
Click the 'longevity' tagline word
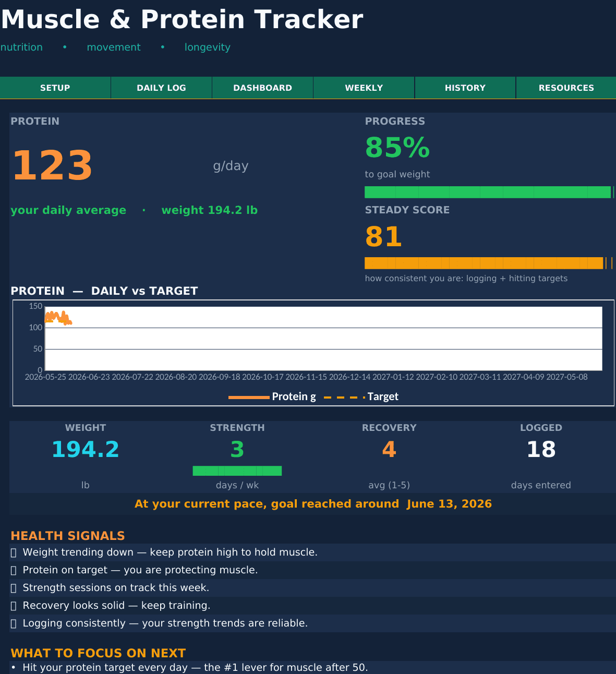(x=208, y=47)
